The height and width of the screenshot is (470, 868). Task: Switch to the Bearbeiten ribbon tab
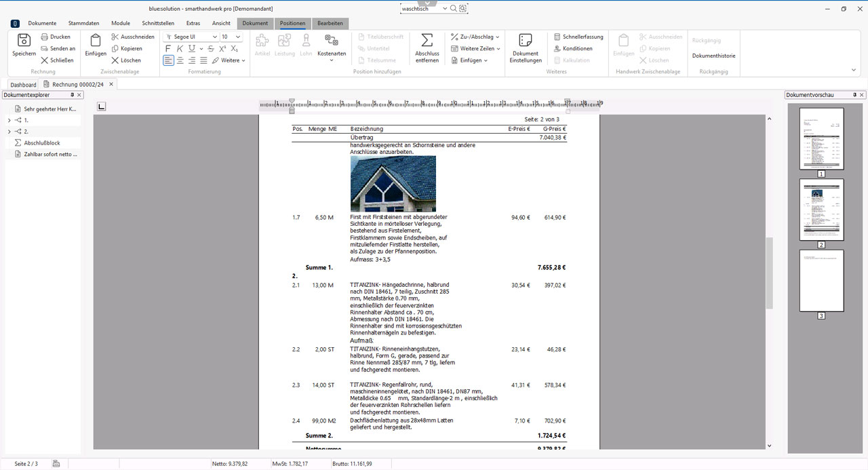click(330, 23)
